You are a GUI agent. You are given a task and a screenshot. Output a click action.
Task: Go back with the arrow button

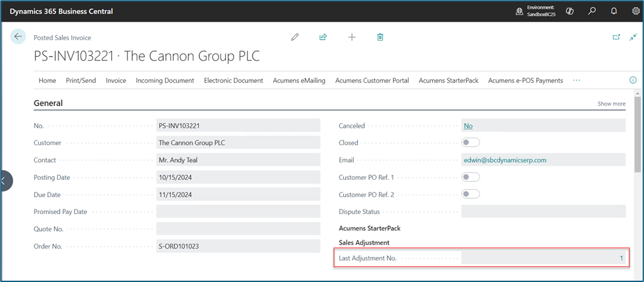tap(18, 37)
